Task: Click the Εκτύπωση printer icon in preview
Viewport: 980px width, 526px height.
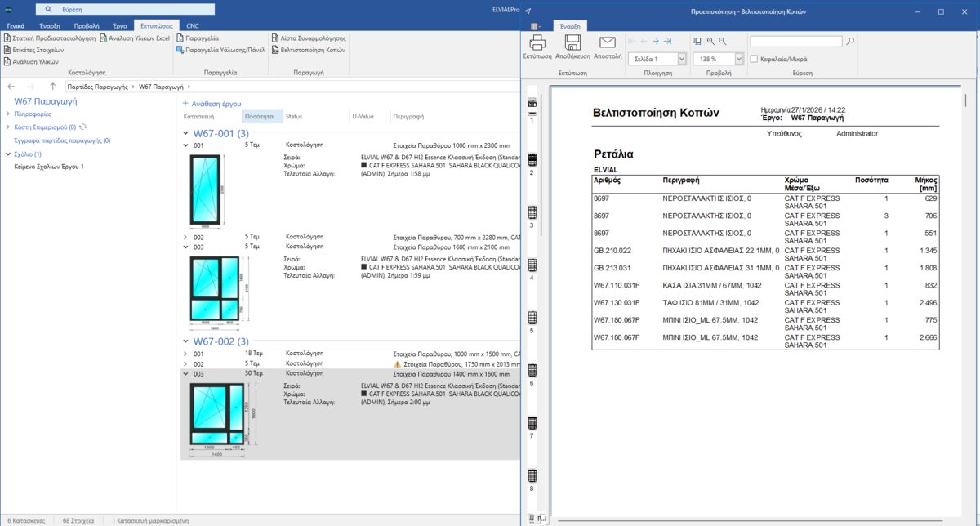Action: [x=537, y=43]
